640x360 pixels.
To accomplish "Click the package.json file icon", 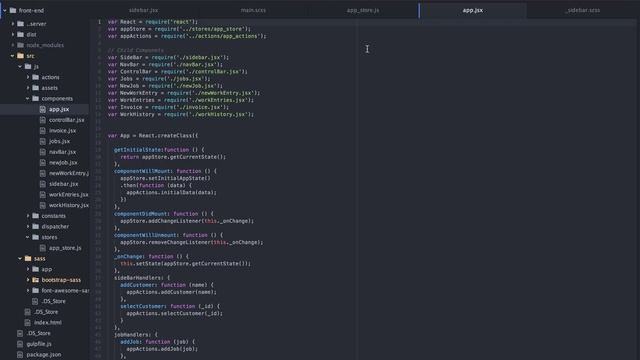I will [x=20, y=355].
